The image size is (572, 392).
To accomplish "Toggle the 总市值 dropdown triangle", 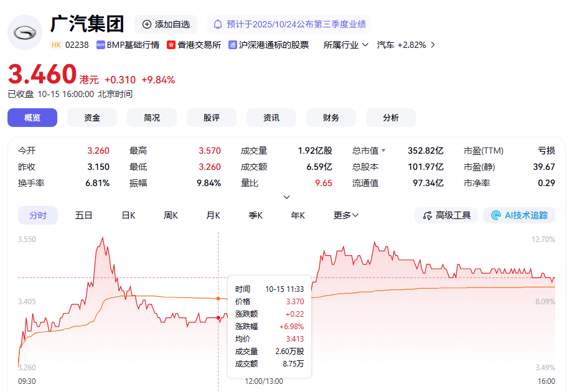I will click(x=383, y=150).
